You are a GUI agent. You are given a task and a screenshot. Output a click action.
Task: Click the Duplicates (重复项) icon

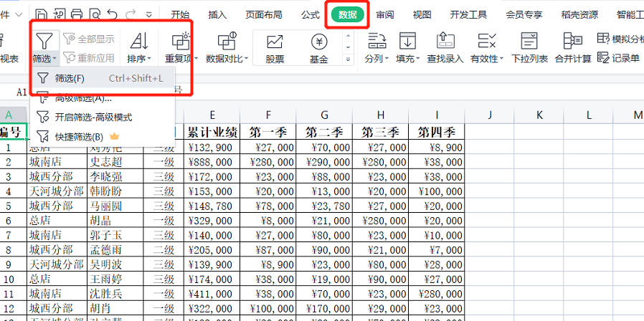click(179, 40)
